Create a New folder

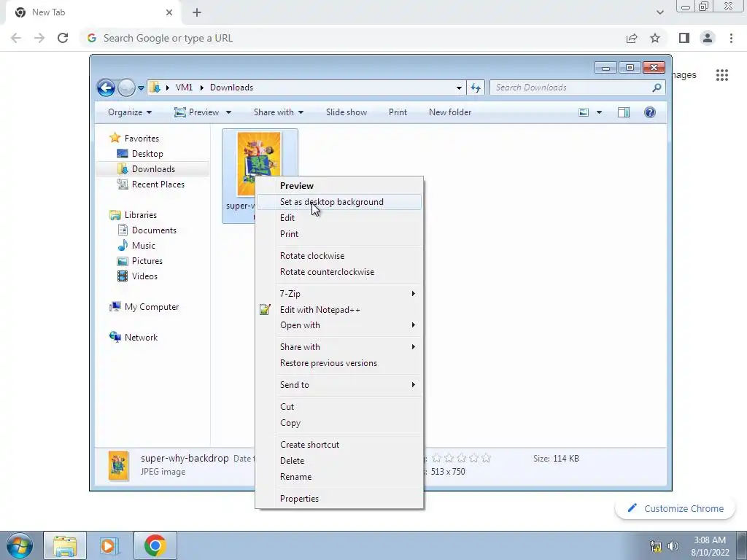click(450, 112)
